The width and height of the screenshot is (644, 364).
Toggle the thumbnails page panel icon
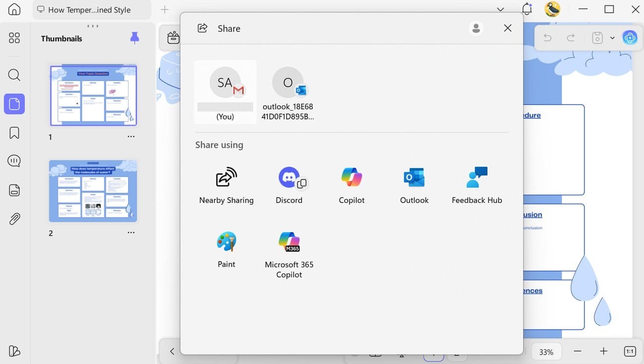tap(14, 104)
